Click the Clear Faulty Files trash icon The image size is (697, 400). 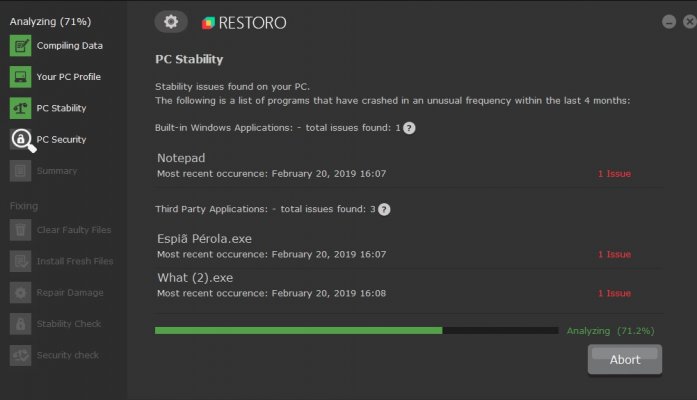20,230
